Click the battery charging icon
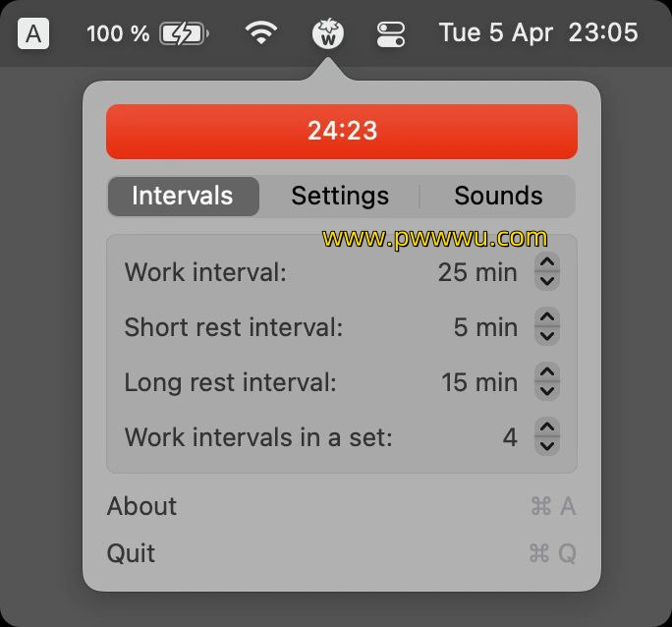Viewport: 672px width, 627px height. pos(184,33)
